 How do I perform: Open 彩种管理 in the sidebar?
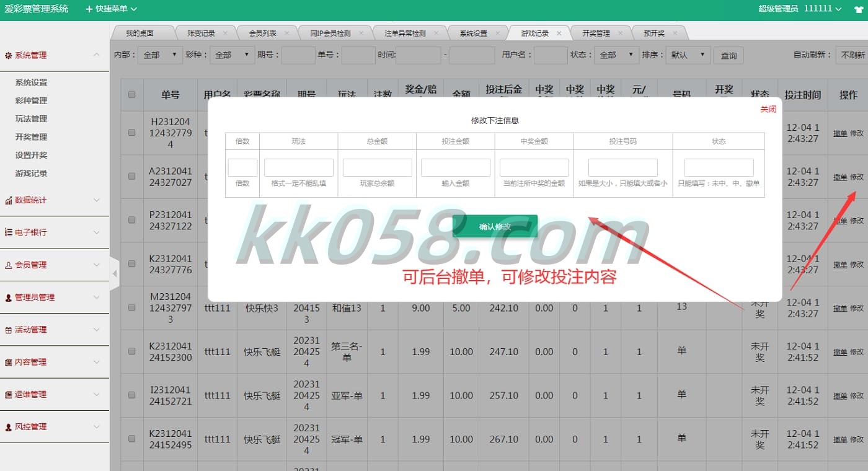point(31,100)
